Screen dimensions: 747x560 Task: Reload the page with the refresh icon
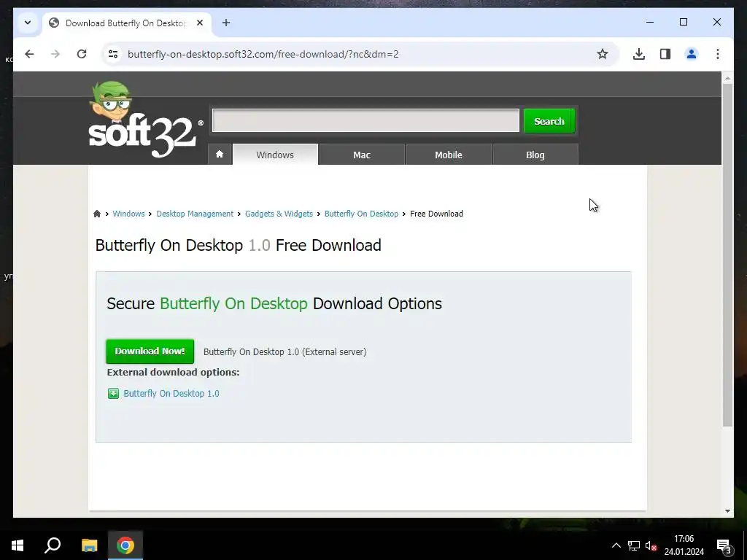click(82, 54)
